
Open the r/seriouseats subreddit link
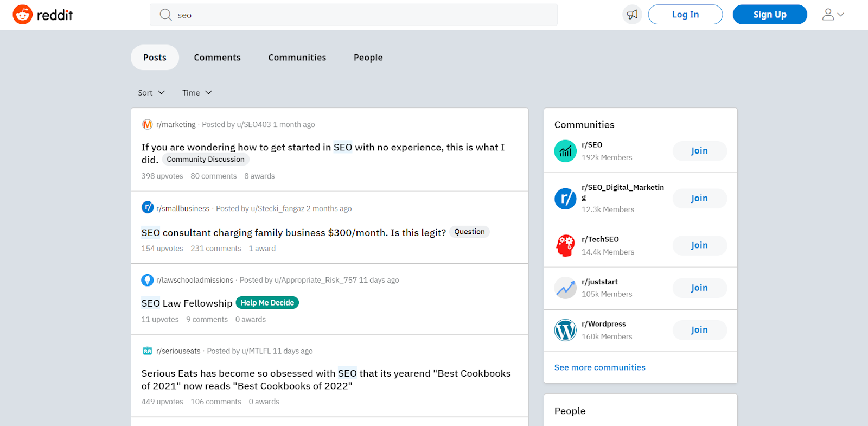click(178, 351)
